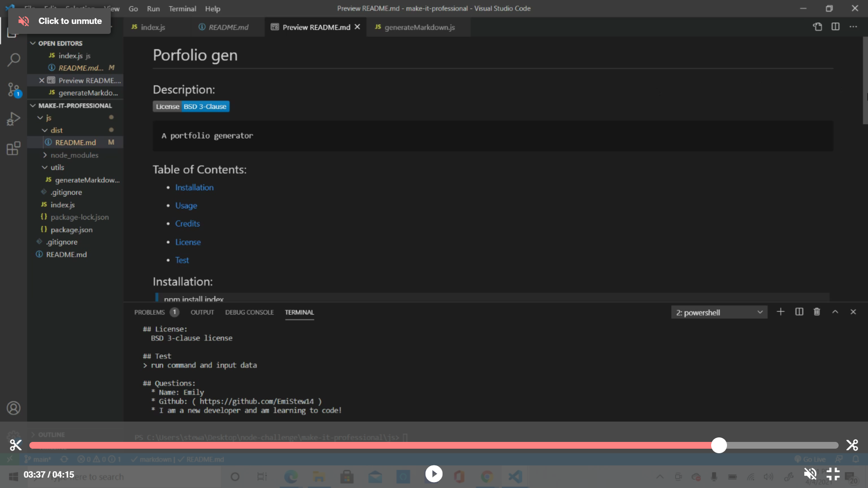
Task: Expand the node_modules folder
Action: point(75,155)
